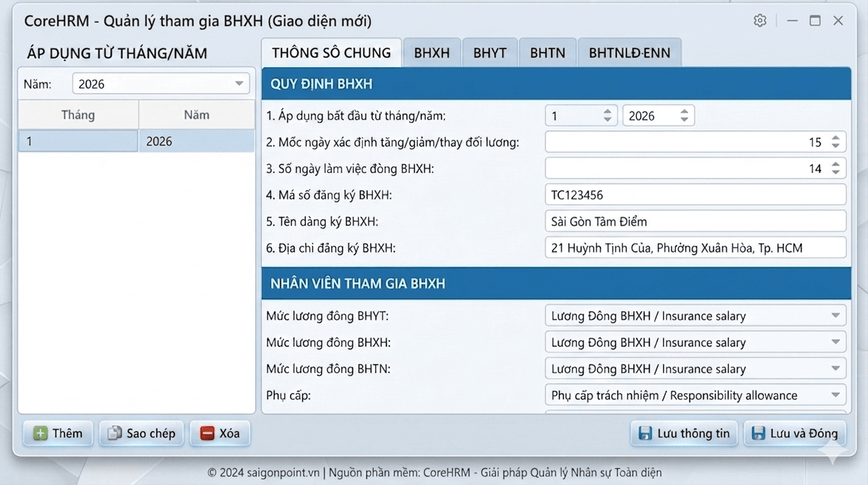The image size is (868, 485).
Task: Open the Mức lương đóng BHYT dropdown
Action: coord(836,315)
